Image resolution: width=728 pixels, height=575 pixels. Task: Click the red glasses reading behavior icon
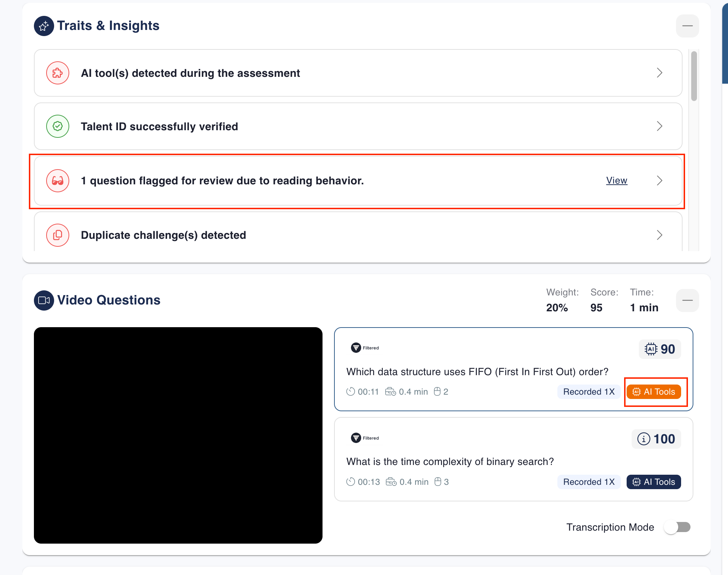coord(58,180)
